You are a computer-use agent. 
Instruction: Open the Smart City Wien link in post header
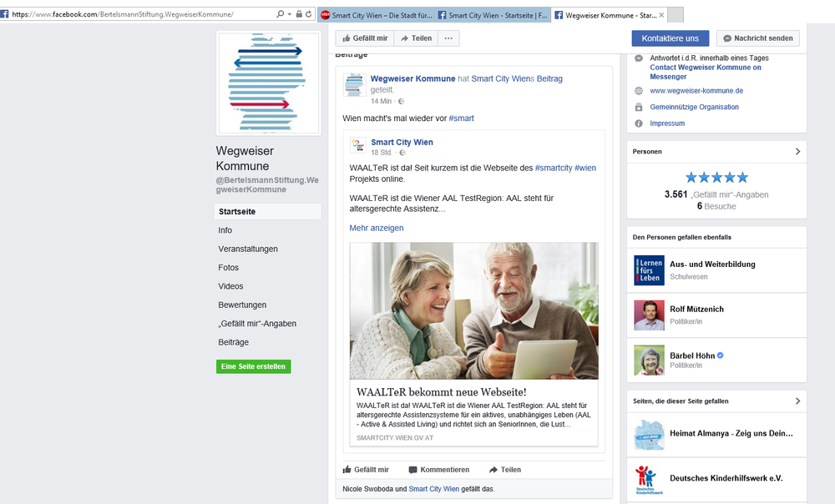[501, 78]
